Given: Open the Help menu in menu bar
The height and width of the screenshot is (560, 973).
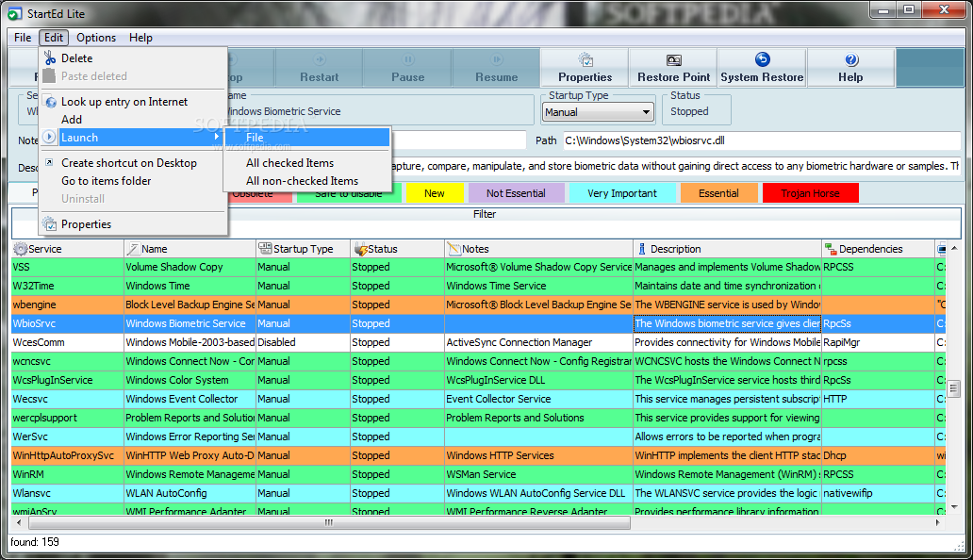Looking at the screenshot, I should (140, 37).
